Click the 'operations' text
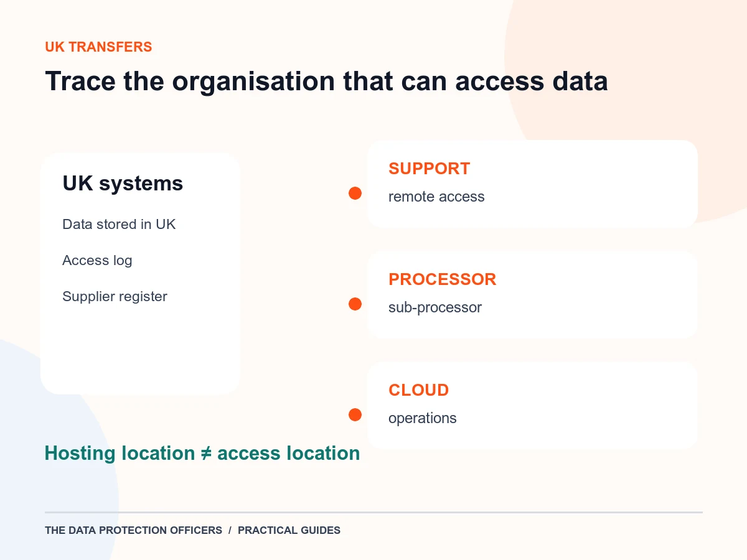 point(422,418)
